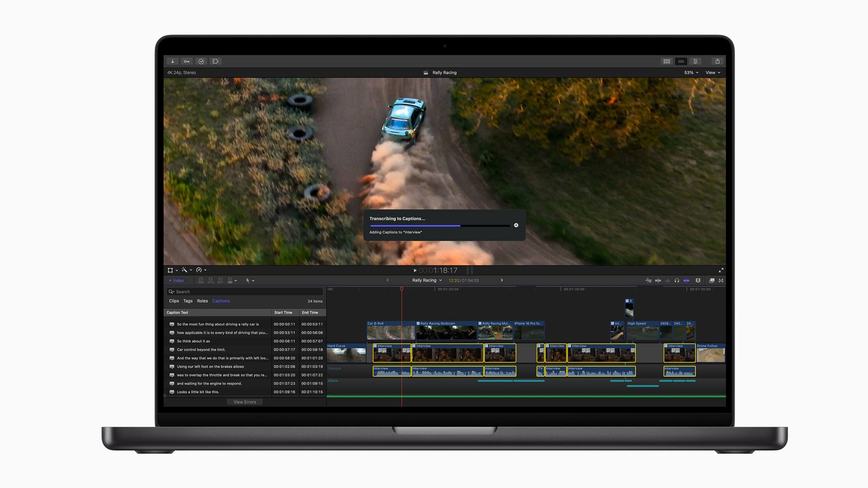
Task: Open the Rally Racing timeline dropdown
Action: [x=427, y=280]
